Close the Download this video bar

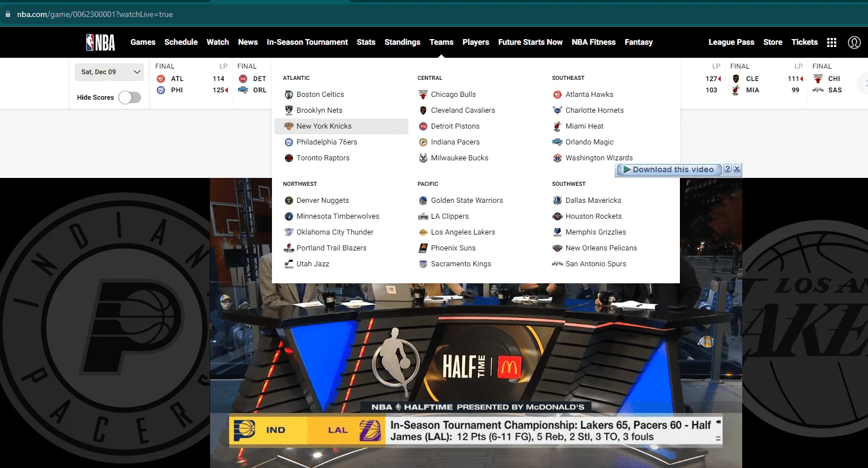click(x=737, y=169)
